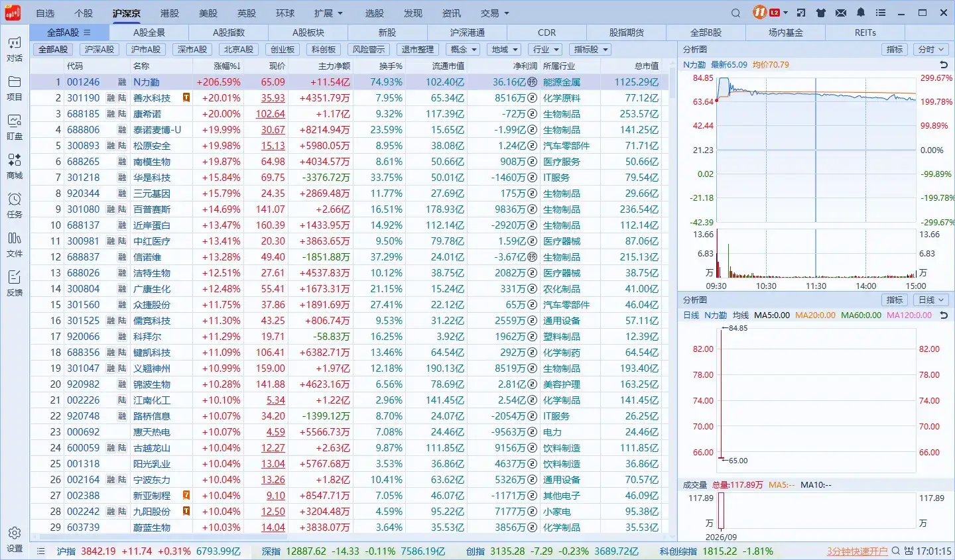Click the status bar list icon beside 沪指

click(x=40, y=551)
